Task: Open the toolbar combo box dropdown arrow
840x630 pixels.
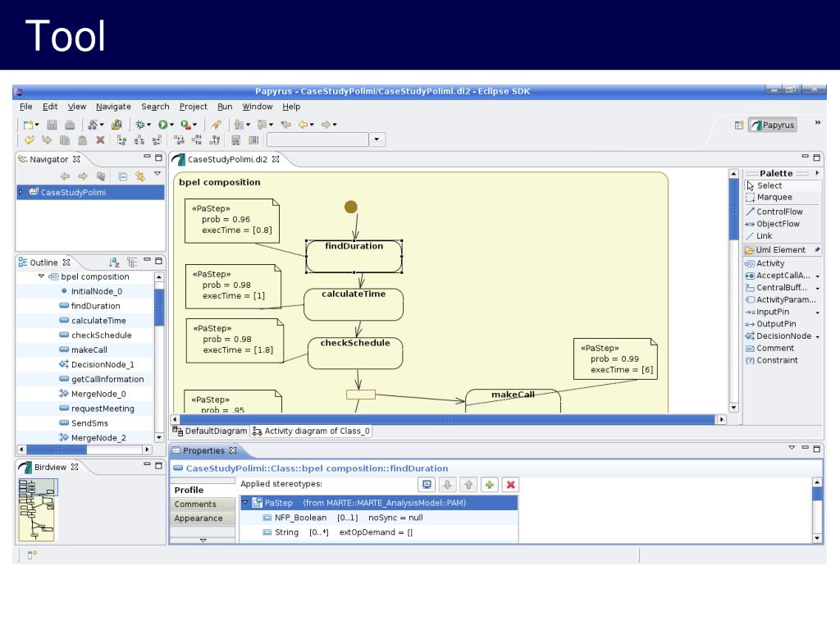Action: point(377,139)
